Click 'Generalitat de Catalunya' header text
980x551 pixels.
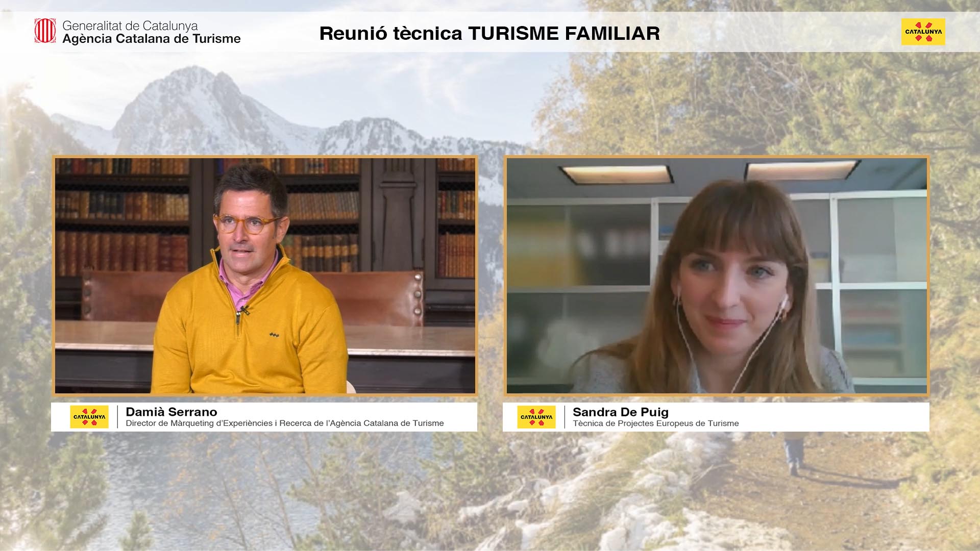(x=130, y=26)
